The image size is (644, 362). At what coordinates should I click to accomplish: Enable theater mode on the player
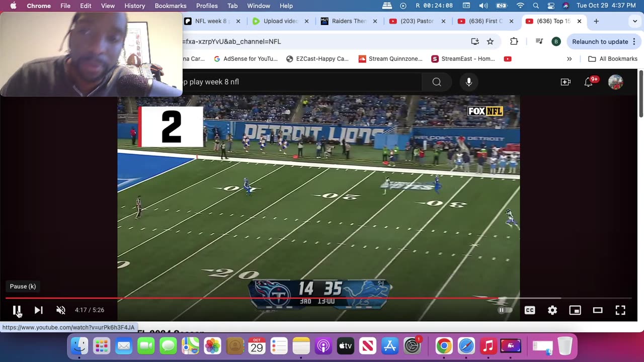(x=598, y=310)
